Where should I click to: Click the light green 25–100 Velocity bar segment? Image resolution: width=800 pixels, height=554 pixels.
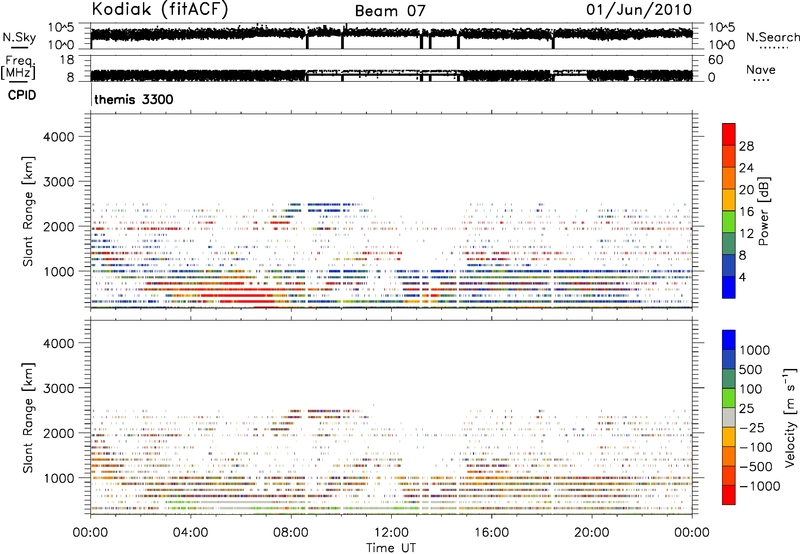729,398
